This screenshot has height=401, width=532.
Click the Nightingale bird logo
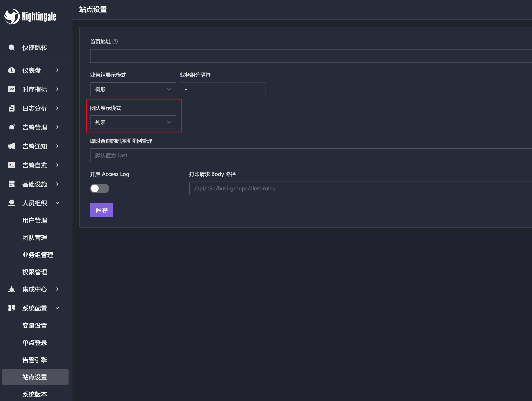(12, 16)
